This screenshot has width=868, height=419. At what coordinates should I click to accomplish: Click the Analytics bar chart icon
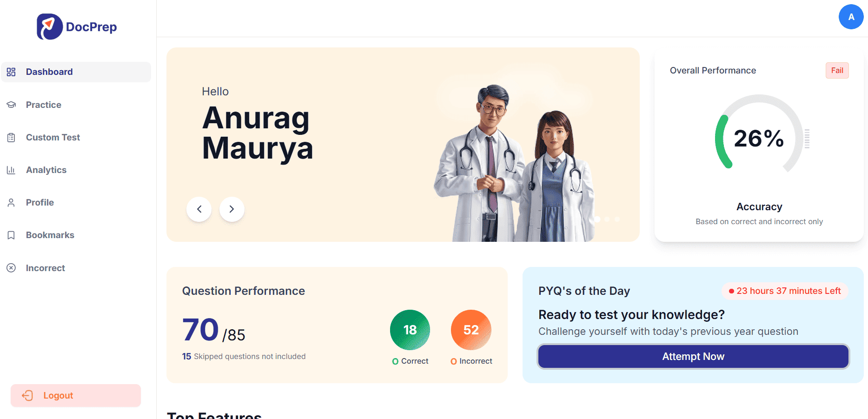[11, 170]
